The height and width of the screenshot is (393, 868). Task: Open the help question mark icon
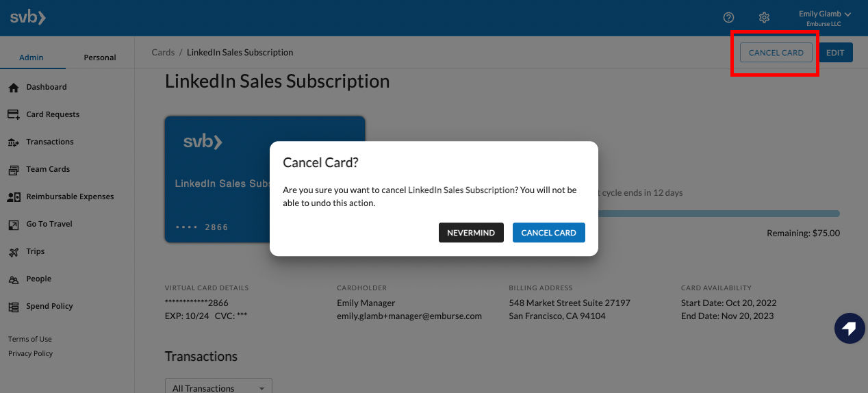(728, 18)
